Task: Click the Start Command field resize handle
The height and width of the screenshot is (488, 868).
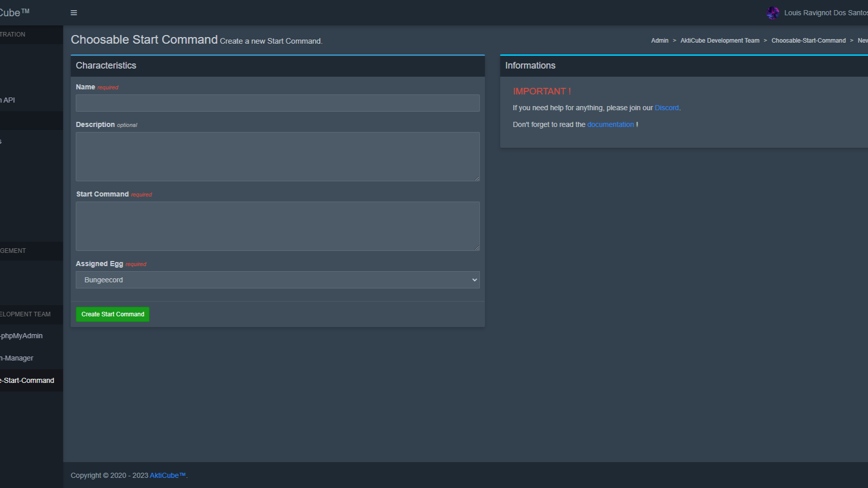Action: (x=477, y=248)
